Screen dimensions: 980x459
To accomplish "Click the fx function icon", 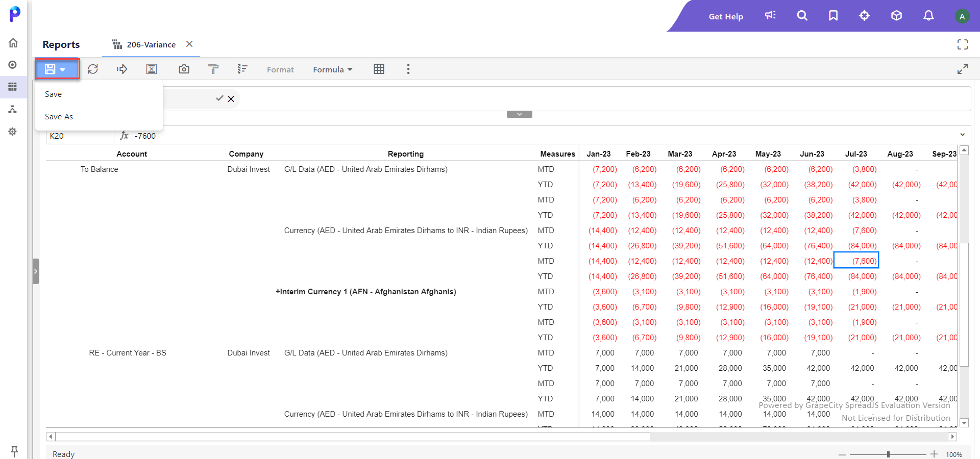I will (124, 136).
